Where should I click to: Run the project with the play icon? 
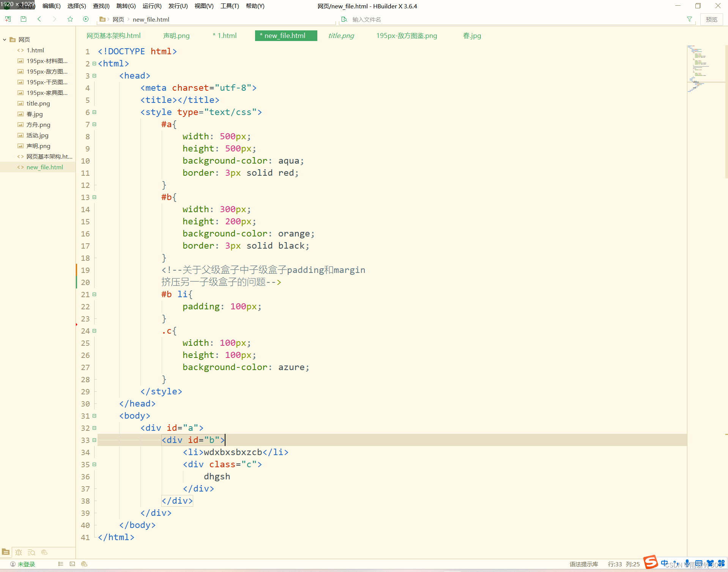(86, 19)
